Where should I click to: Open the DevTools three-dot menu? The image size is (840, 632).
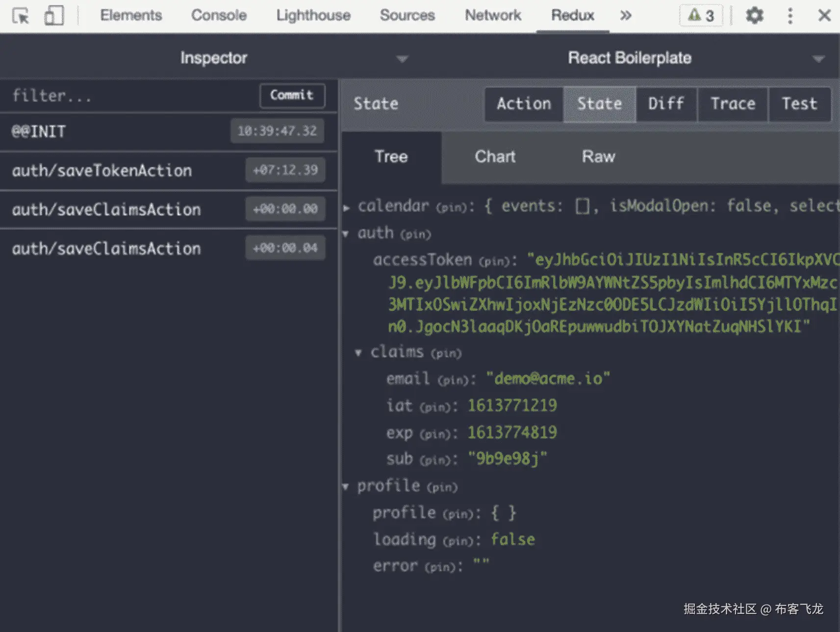click(790, 16)
